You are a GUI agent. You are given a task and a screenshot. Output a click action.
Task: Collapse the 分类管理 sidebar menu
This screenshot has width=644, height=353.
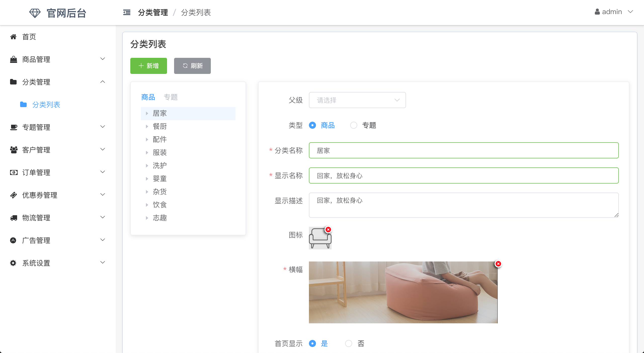(x=103, y=82)
